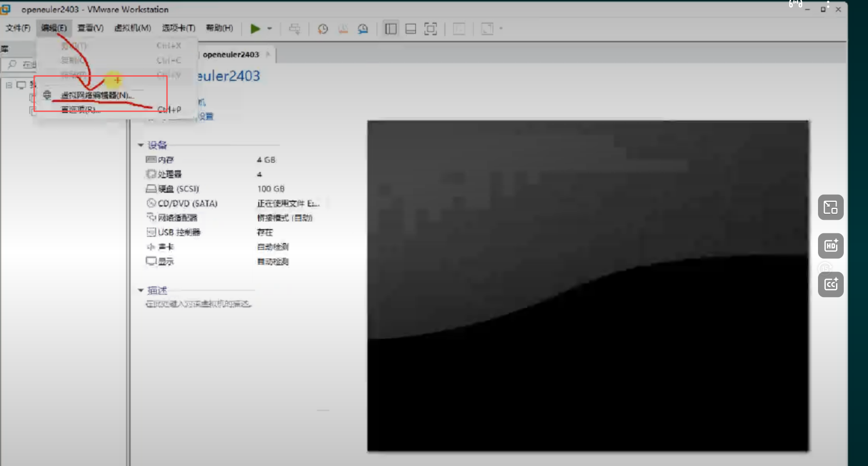
Task: Collapse the 设备 section
Action: pyautogui.click(x=141, y=145)
